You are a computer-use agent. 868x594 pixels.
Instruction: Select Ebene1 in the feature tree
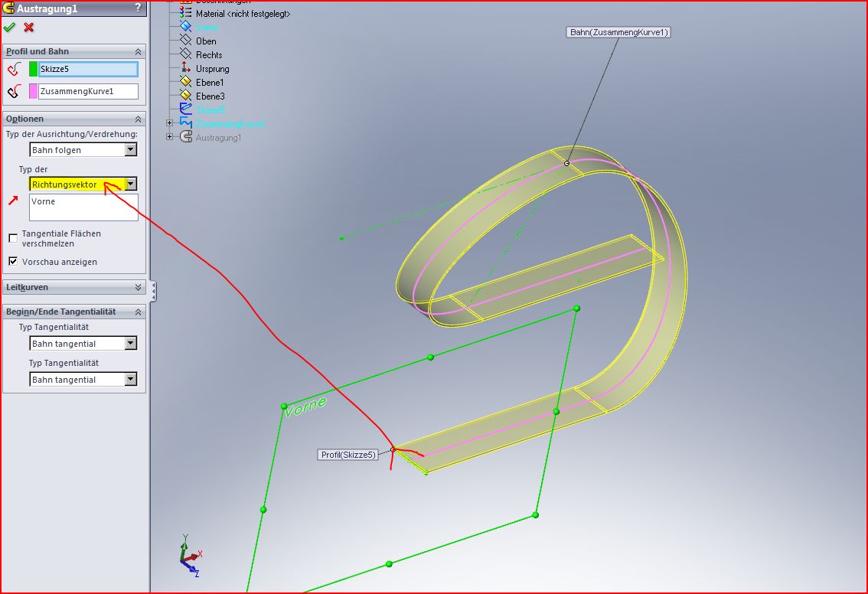click(x=210, y=83)
